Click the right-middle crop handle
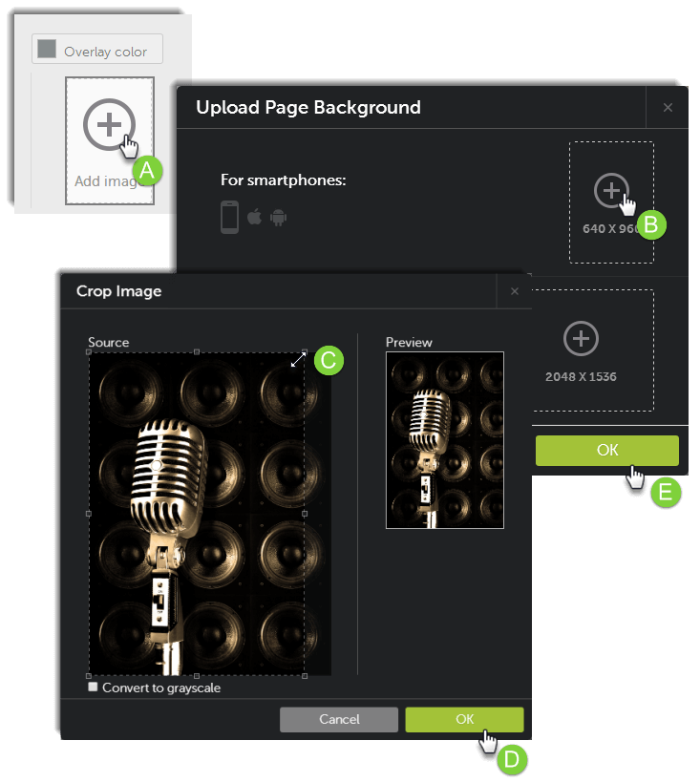This screenshot has height=783, width=700. [x=305, y=514]
